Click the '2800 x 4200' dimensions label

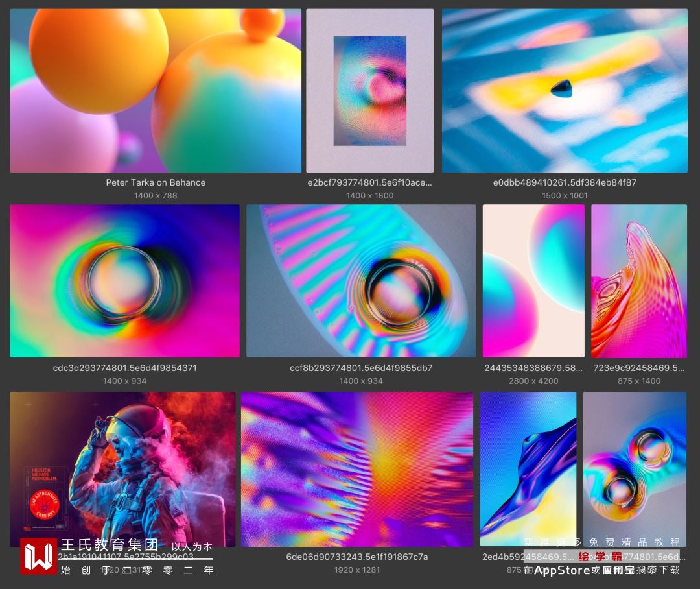pyautogui.click(x=533, y=381)
